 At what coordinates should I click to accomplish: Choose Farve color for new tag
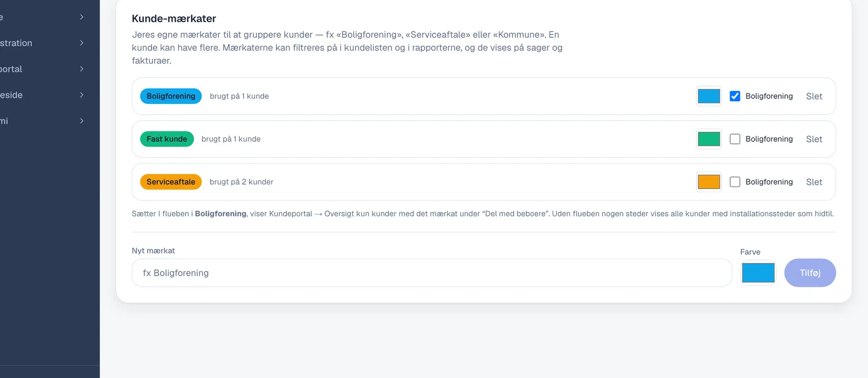[x=758, y=273]
